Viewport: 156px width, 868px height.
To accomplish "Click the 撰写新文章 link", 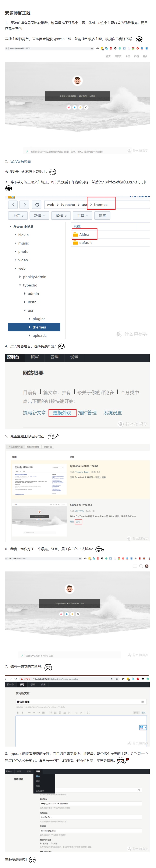I will coord(34,413).
